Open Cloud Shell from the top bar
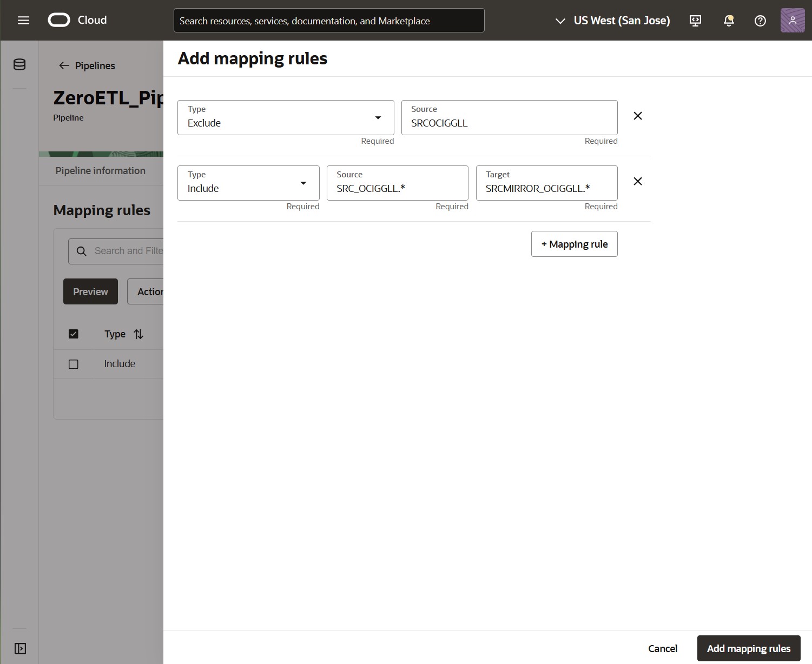The image size is (812, 664). (695, 20)
